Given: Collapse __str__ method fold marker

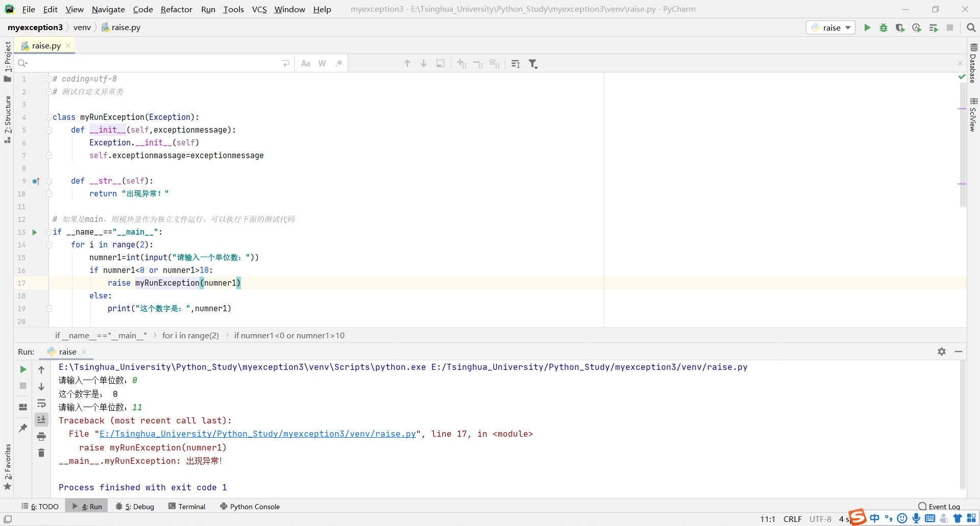Looking at the screenshot, I should point(48,181).
